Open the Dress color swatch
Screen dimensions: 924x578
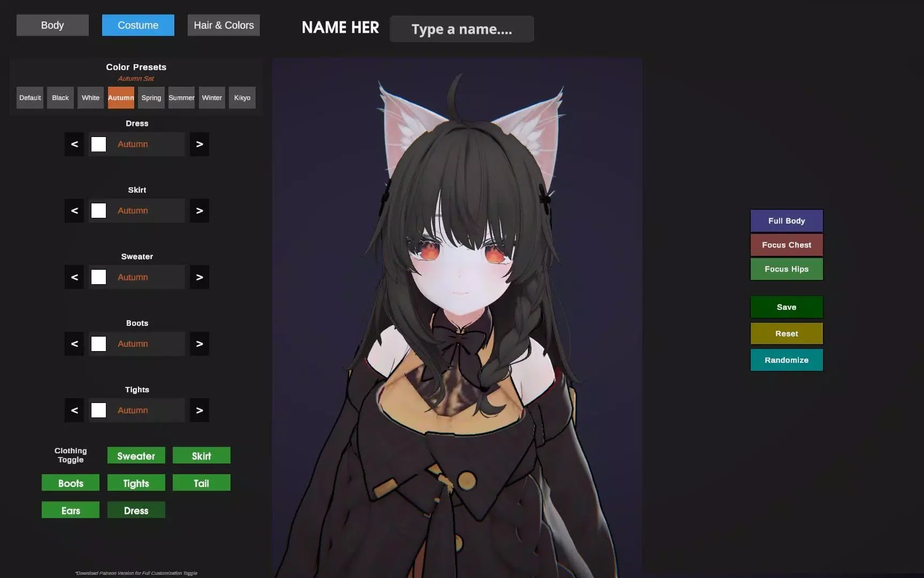click(98, 144)
